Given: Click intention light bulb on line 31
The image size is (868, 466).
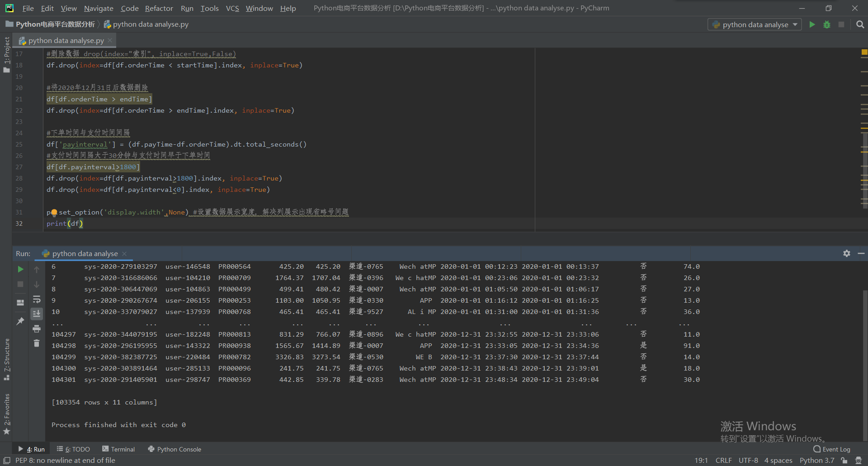Looking at the screenshot, I should click(54, 212).
